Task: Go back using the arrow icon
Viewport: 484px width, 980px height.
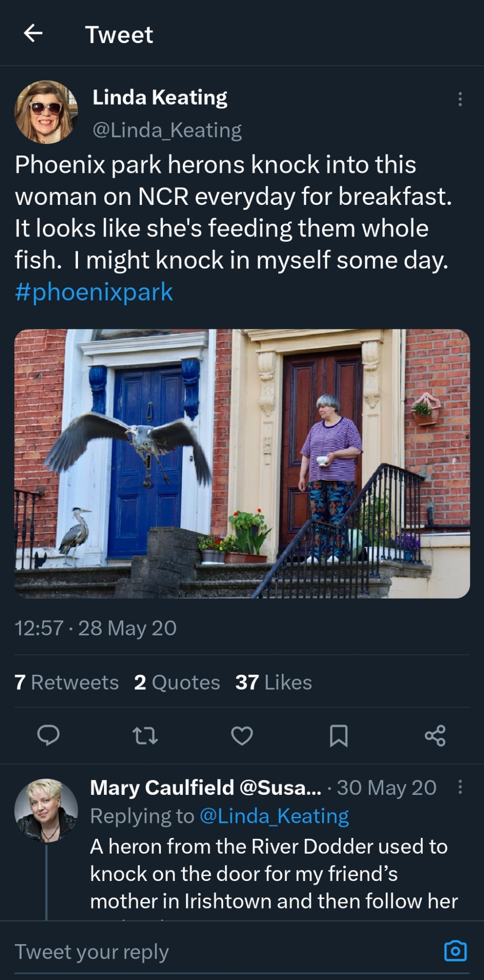Action: [x=33, y=34]
